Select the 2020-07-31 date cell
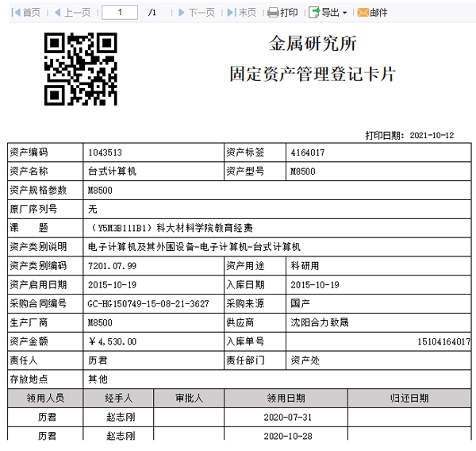 (x=286, y=417)
